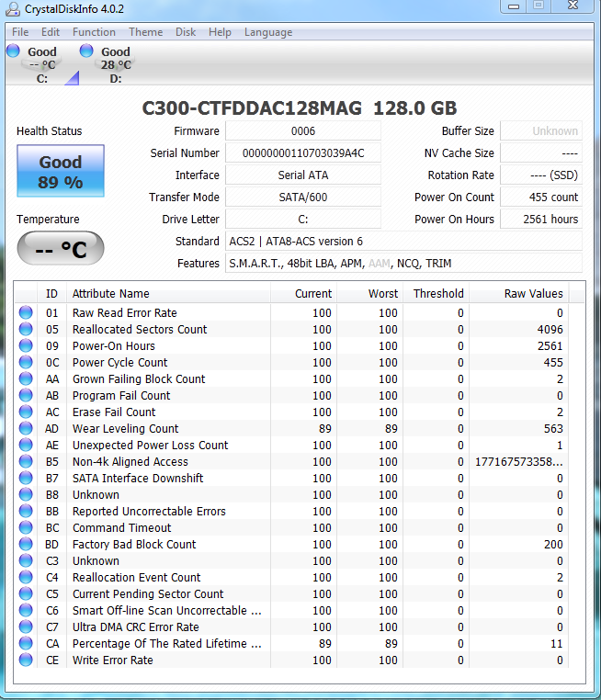
Task: Click the status orb for Smart Off-line Scan Uncorrectable
Action: point(26,610)
